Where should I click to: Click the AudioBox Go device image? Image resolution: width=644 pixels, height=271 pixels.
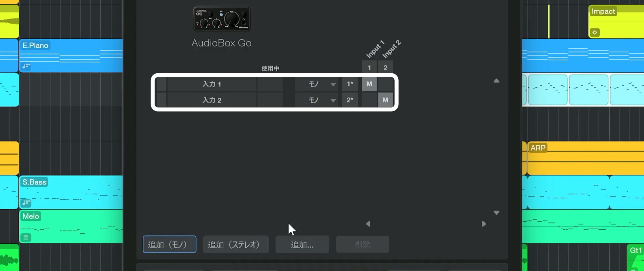pyautogui.click(x=222, y=19)
